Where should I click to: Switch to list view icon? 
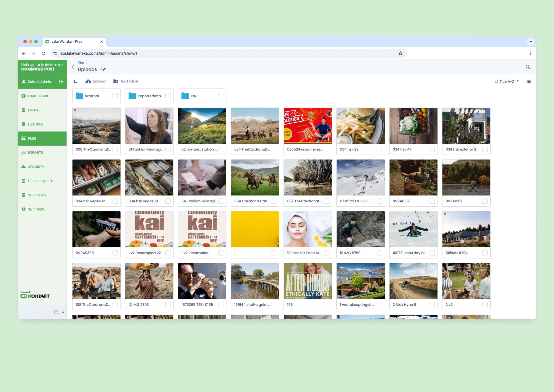coord(529,81)
